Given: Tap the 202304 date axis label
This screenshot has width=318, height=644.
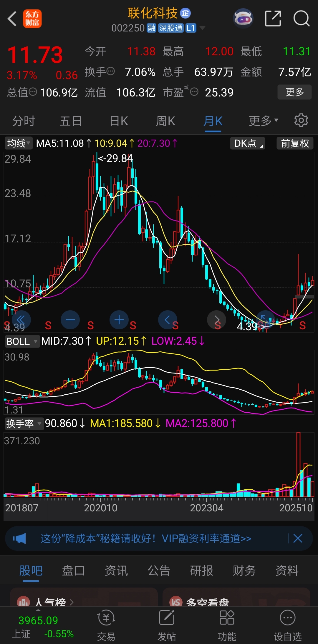Looking at the screenshot, I should pos(207,508).
